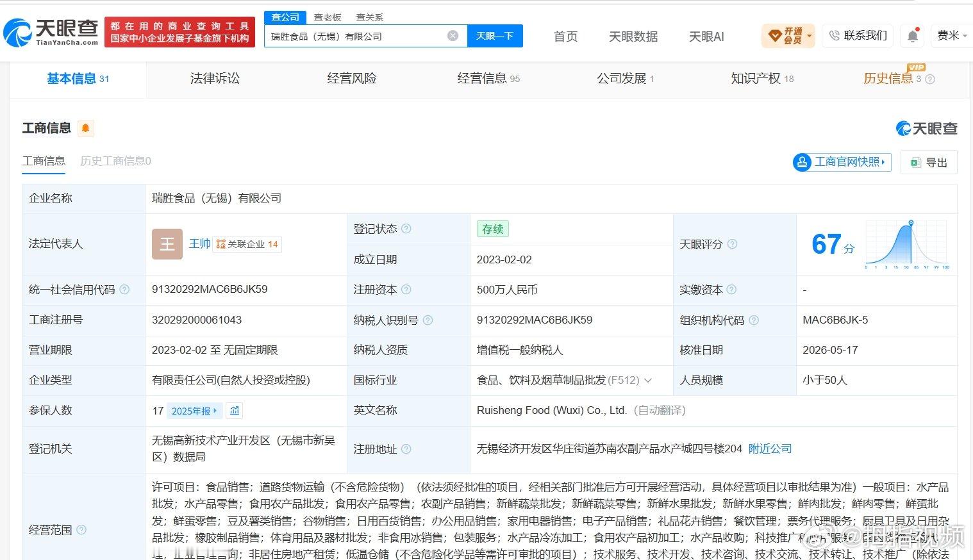Screen dimensions: 973x560
Task: Click the credit code 91320292MAC6B6JK59 under 统一社会信用代码
Action: (x=210, y=290)
